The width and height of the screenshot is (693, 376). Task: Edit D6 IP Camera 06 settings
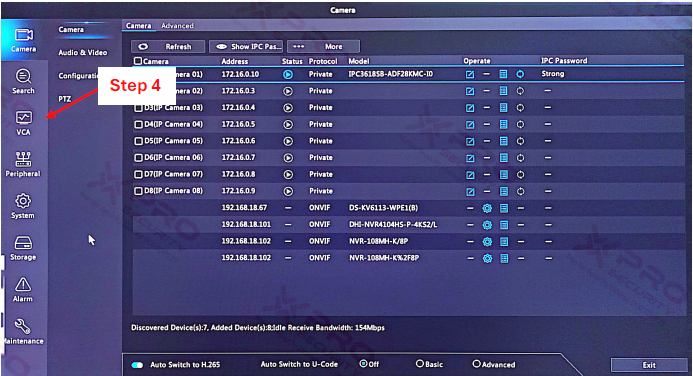coord(470,158)
